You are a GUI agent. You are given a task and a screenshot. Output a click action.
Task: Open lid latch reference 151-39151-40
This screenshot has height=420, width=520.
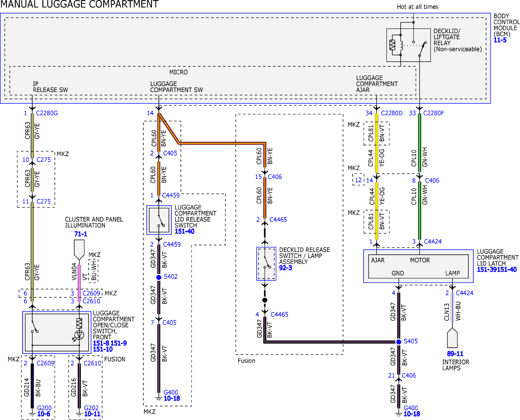tap(497, 270)
